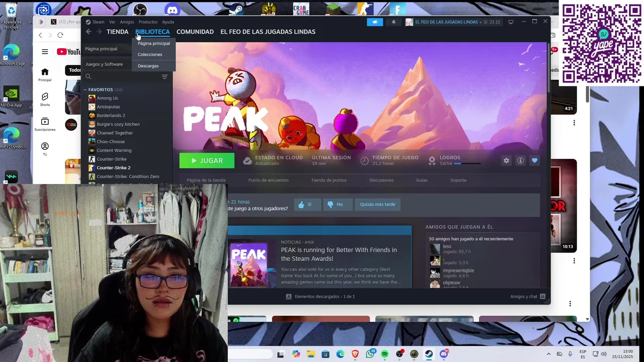Open WhatsApp from the taskbar
Image resolution: width=644 pixels, height=362 pixels.
pos(370,354)
